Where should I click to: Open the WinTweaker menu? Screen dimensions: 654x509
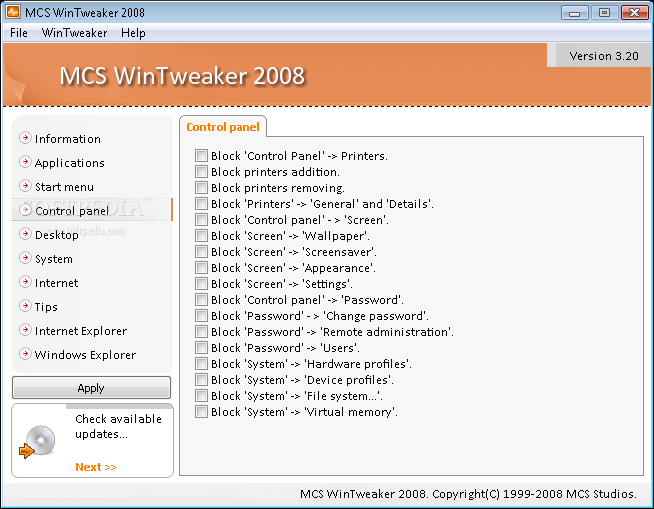pyautogui.click(x=74, y=33)
